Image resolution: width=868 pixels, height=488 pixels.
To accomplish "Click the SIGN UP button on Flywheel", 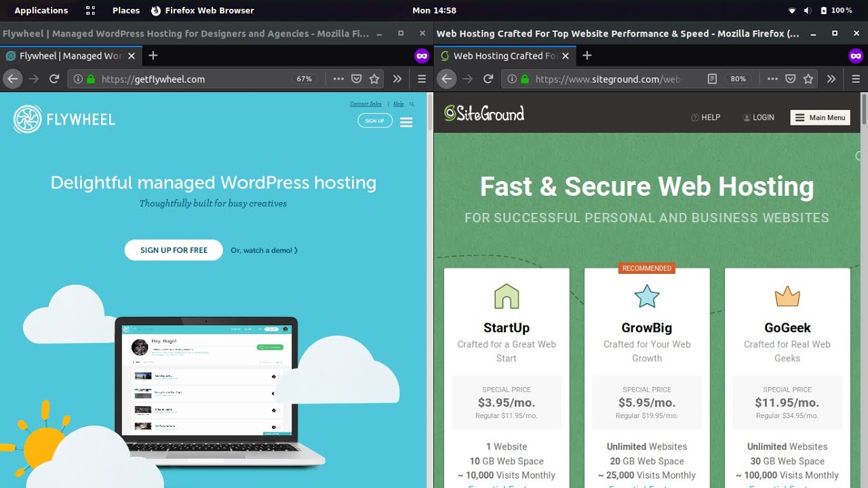I will point(375,121).
